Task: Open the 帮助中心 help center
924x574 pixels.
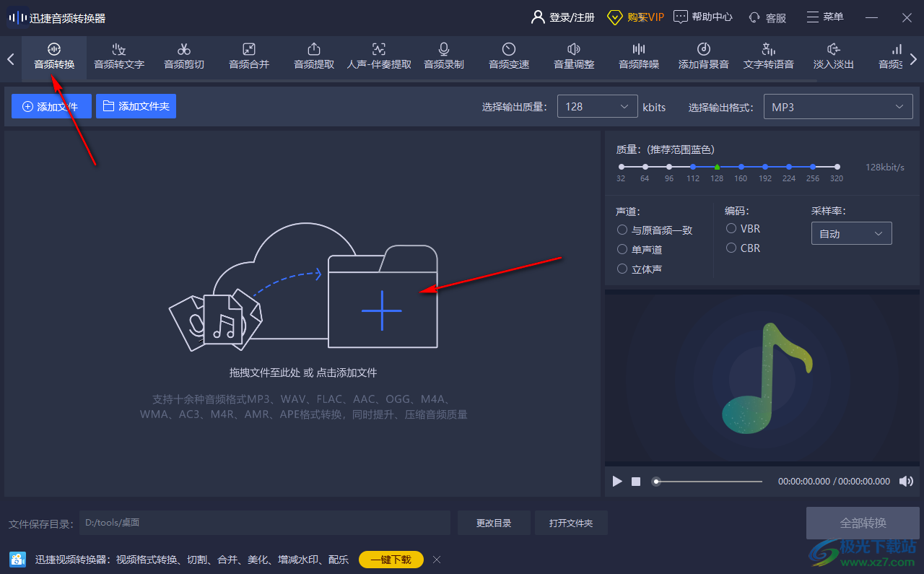Action: pyautogui.click(x=703, y=17)
